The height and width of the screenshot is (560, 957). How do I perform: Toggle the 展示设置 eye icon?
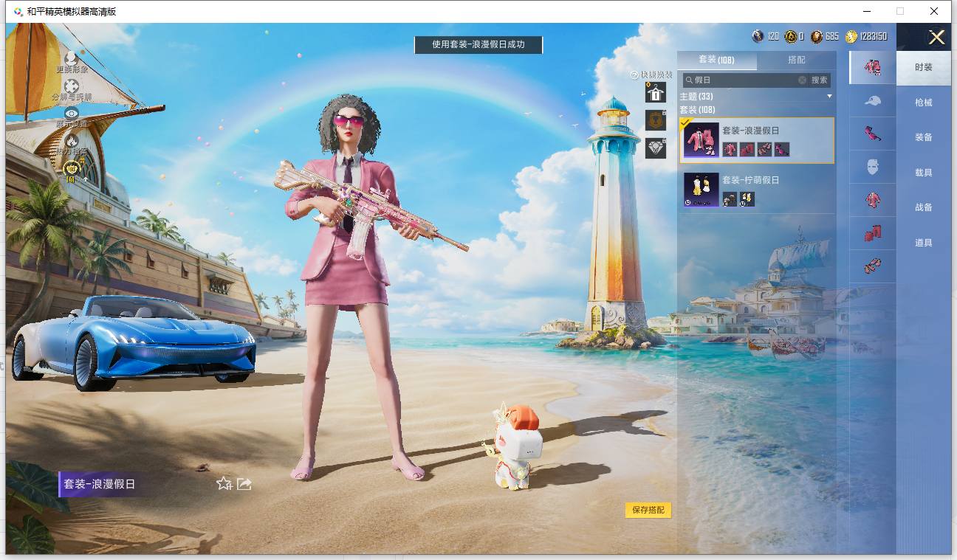point(72,113)
